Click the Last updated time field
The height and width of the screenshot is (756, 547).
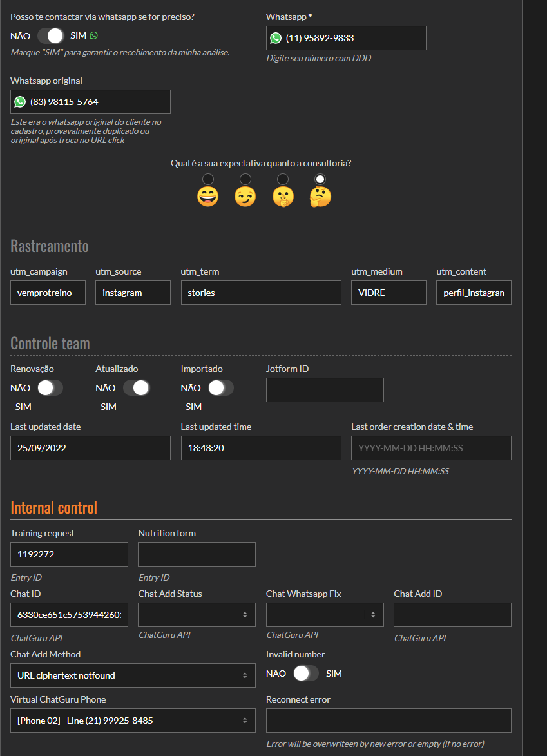pos(261,448)
